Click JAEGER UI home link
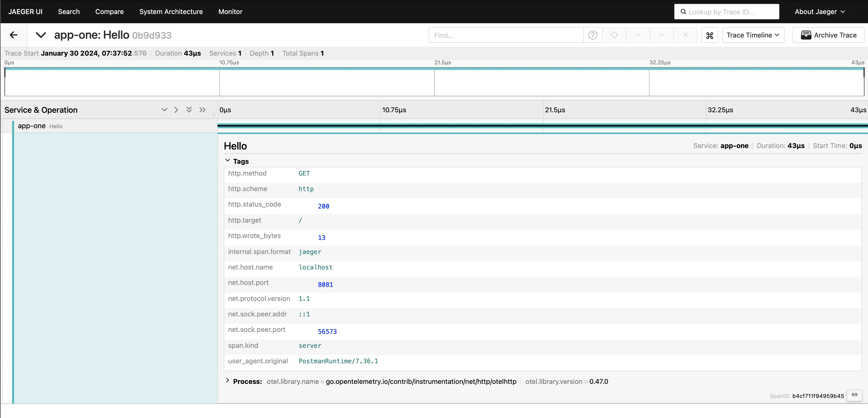The image size is (868, 418). click(x=25, y=12)
